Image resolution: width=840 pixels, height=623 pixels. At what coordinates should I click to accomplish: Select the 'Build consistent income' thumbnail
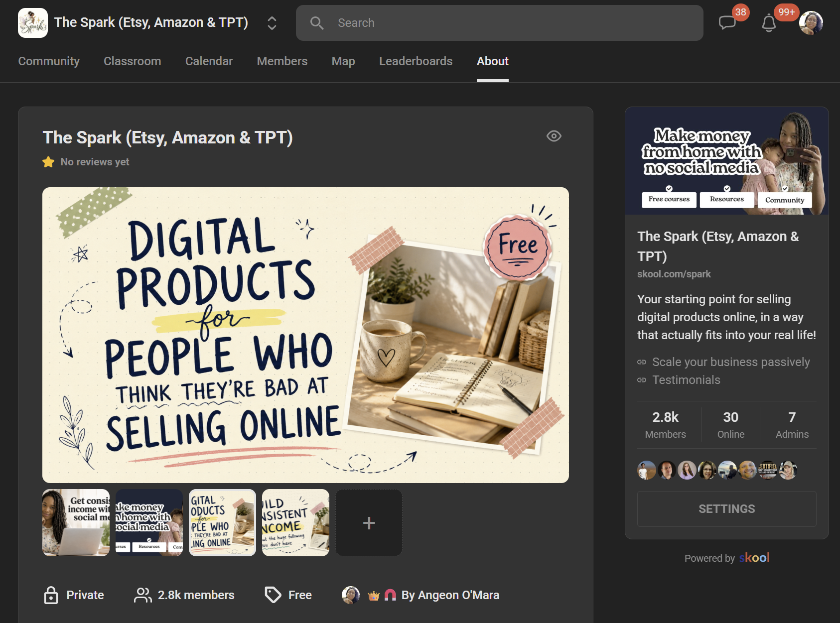(x=295, y=523)
